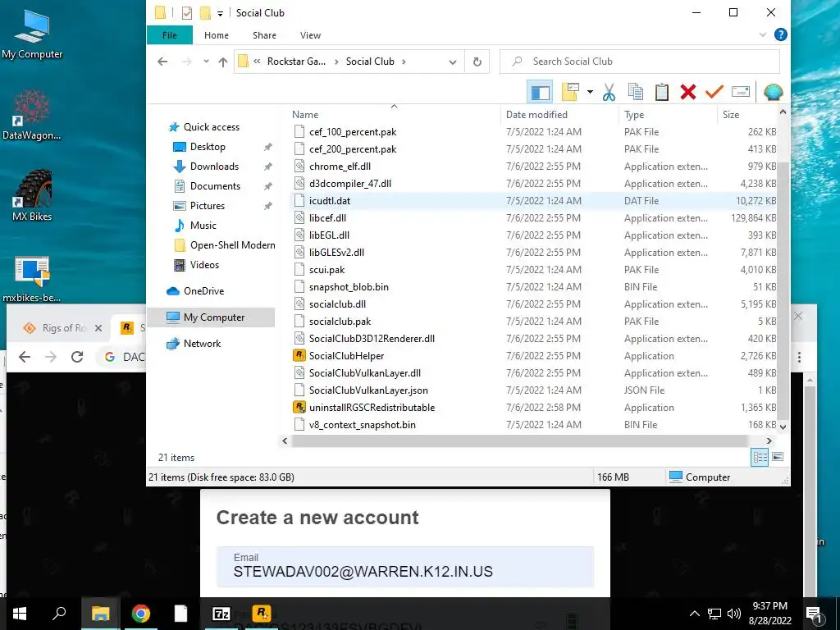The image size is (840, 630).
Task: Sort by Size column header
Action: [x=731, y=115]
